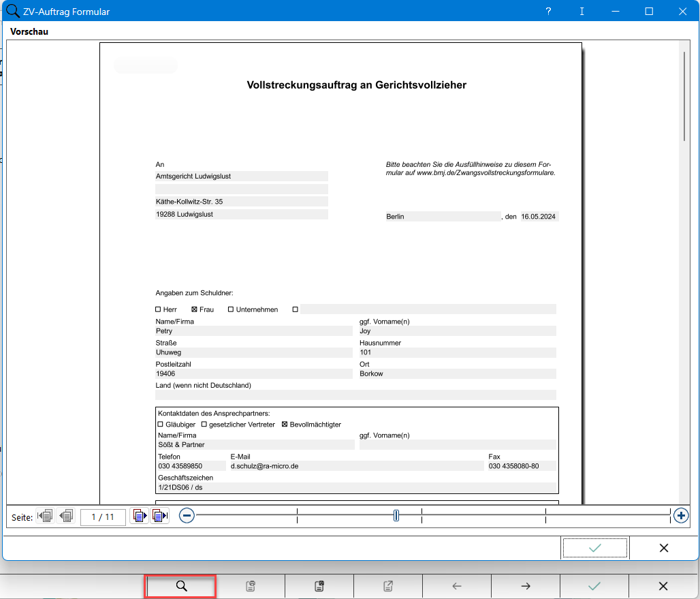
Task: Click the zoom slider handle
Action: click(396, 516)
